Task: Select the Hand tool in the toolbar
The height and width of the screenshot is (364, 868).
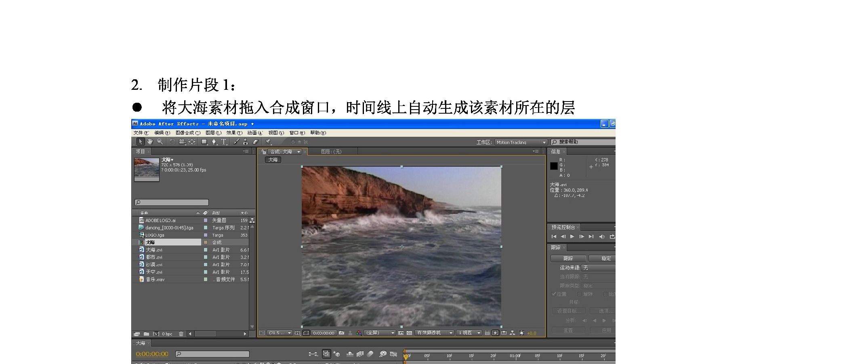Action: tap(150, 142)
